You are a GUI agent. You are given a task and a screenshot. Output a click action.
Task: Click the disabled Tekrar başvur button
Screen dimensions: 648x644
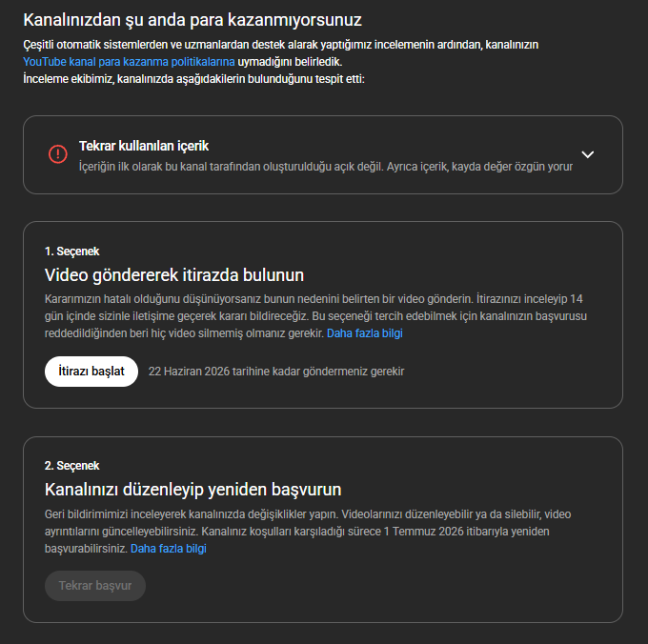[x=95, y=586]
